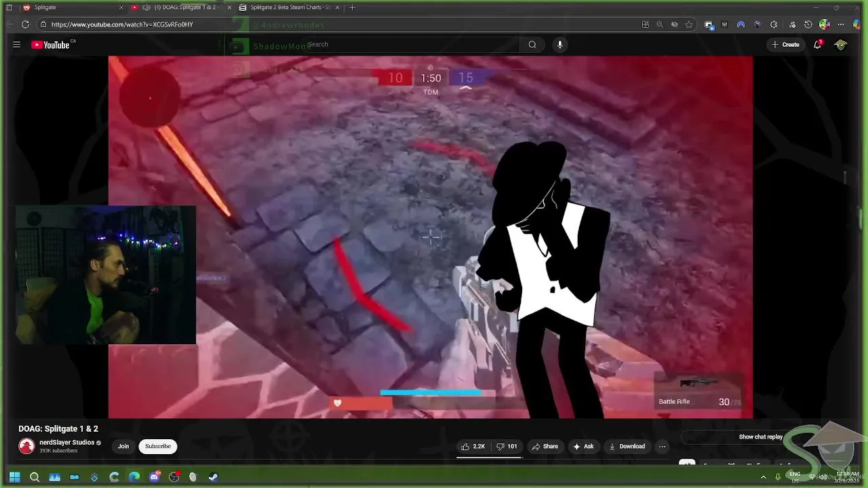Close the Splitgate tab
Viewport: 868px width, 488px height.
(121, 7)
